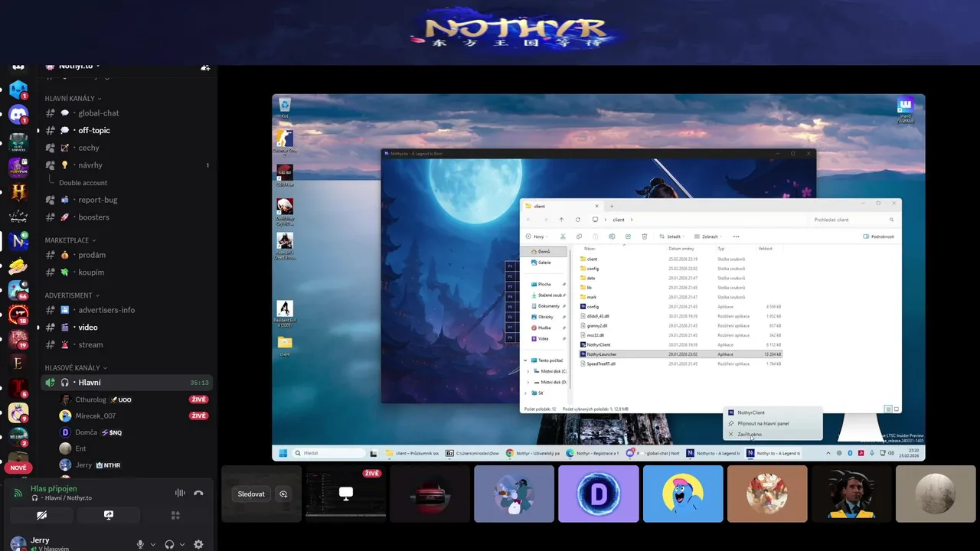Open the three-dots more menu in streamed Explorer
The height and width of the screenshot is (551, 980).
(x=736, y=236)
